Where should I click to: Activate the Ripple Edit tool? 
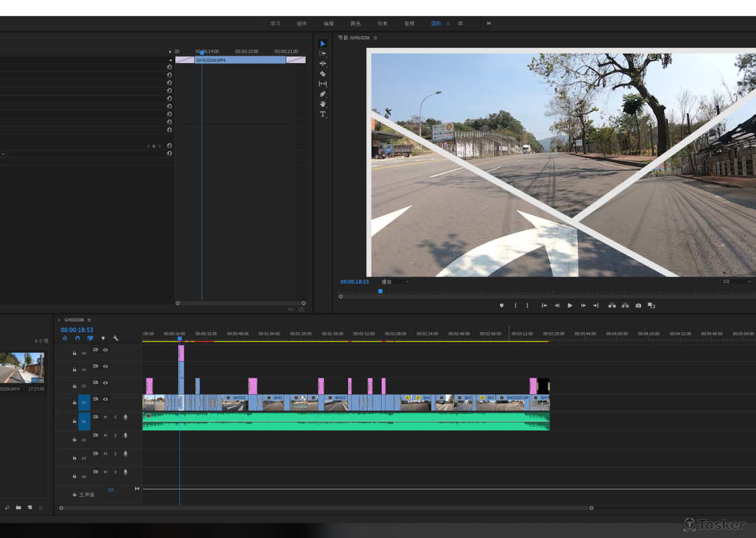pyautogui.click(x=323, y=63)
